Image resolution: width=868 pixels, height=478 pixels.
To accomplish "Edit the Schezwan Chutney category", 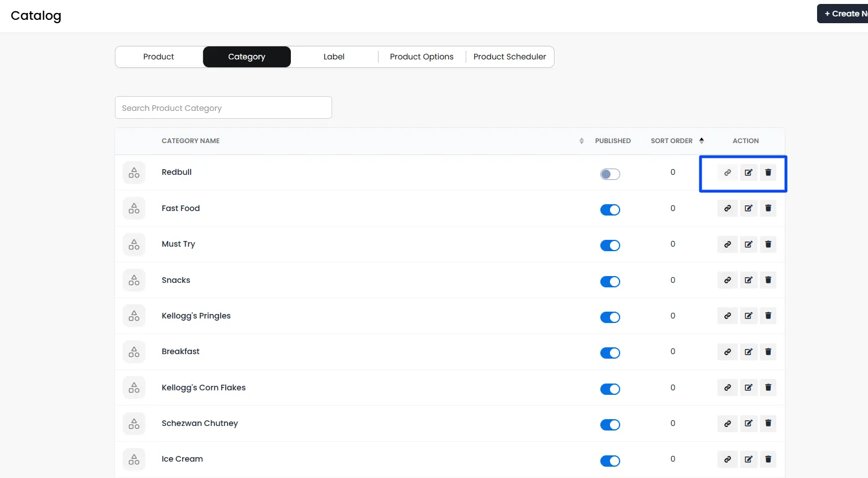I will tap(749, 423).
